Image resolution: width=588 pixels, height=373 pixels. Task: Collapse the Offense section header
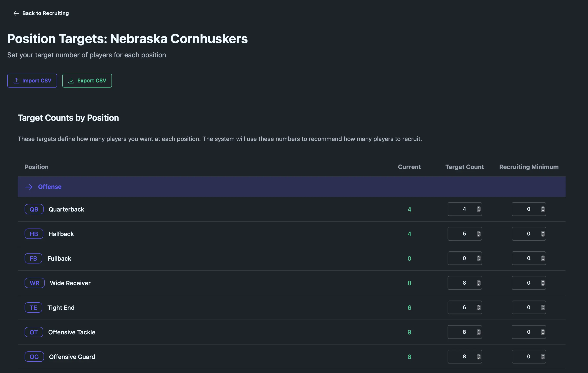[50, 187]
